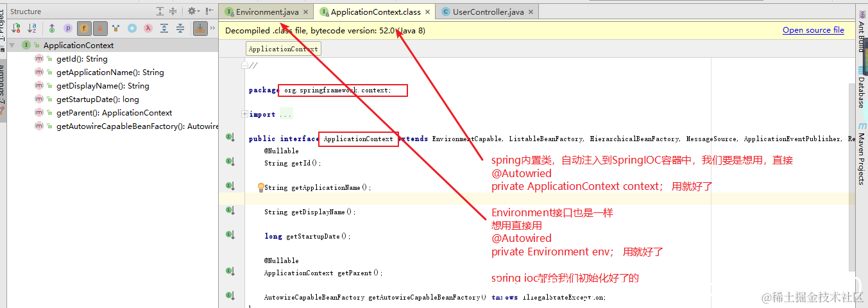
Task: Click Open source file link
Action: 813,30
